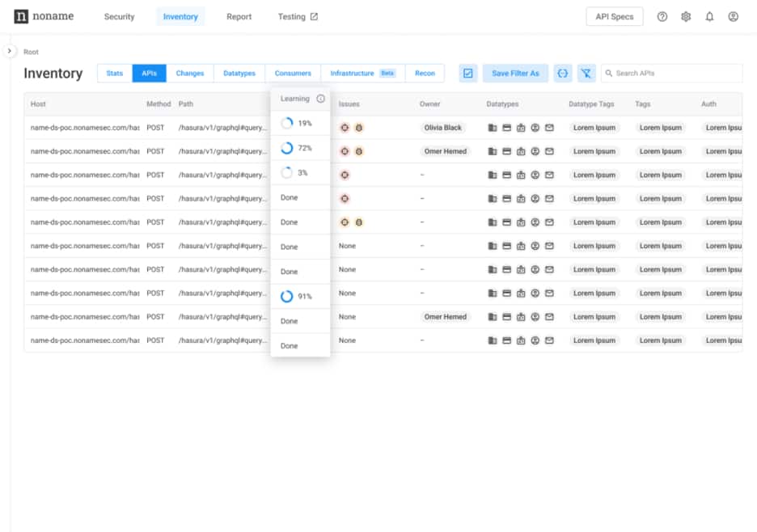Open the user profile icon
757x532 pixels.
click(x=733, y=16)
